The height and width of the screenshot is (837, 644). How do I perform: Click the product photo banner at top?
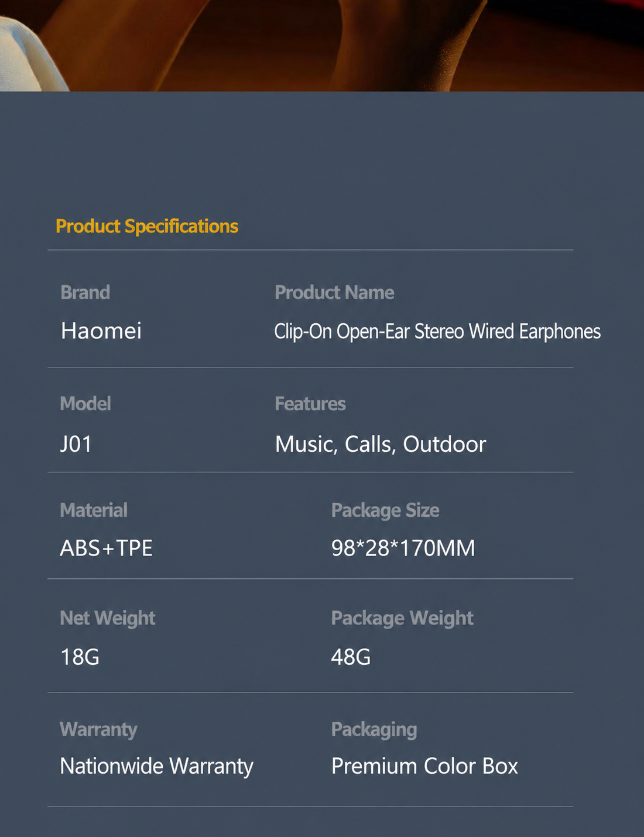pyautogui.click(x=322, y=46)
